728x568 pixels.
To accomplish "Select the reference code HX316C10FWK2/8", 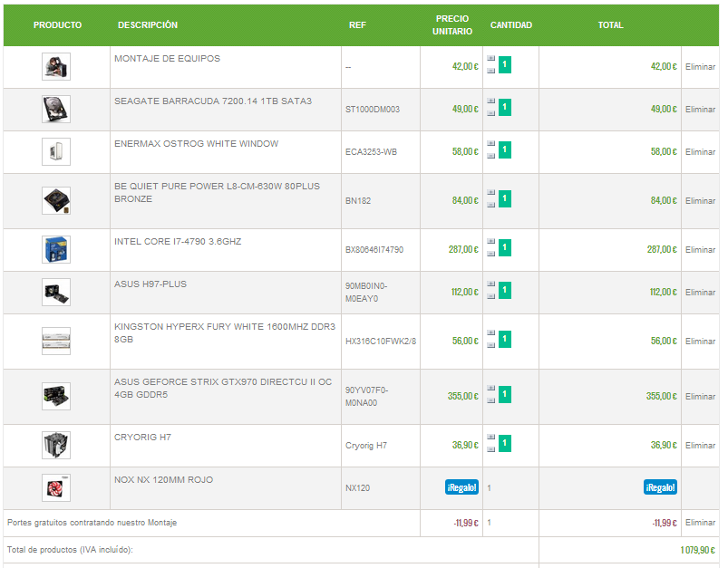I will (381, 342).
